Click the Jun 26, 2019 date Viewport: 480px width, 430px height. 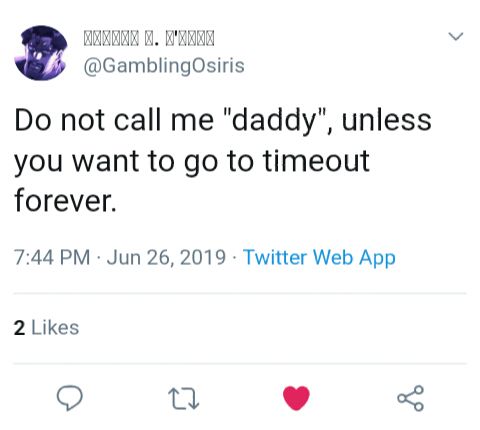(x=166, y=258)
